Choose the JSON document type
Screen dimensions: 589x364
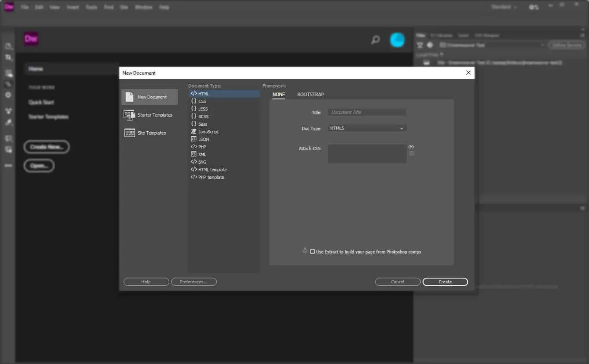point(203,139)
